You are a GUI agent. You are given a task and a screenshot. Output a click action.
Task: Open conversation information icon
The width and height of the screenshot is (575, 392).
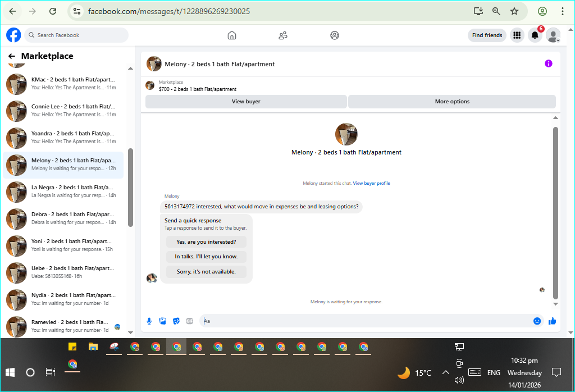click(548, 63)
